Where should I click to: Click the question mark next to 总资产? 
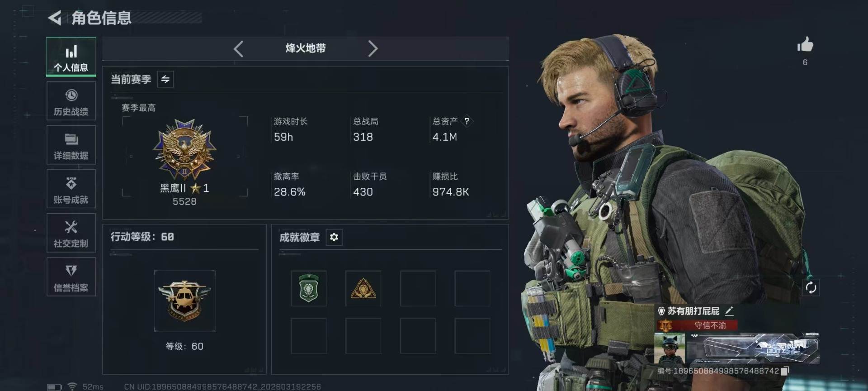(x=467, y=121)
